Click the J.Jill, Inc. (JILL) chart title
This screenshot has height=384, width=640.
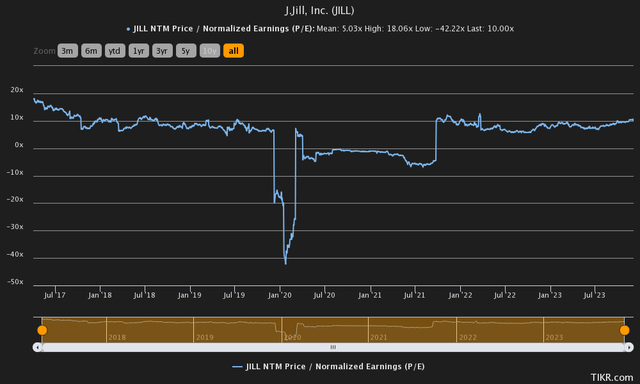click(x=320, y=11)
